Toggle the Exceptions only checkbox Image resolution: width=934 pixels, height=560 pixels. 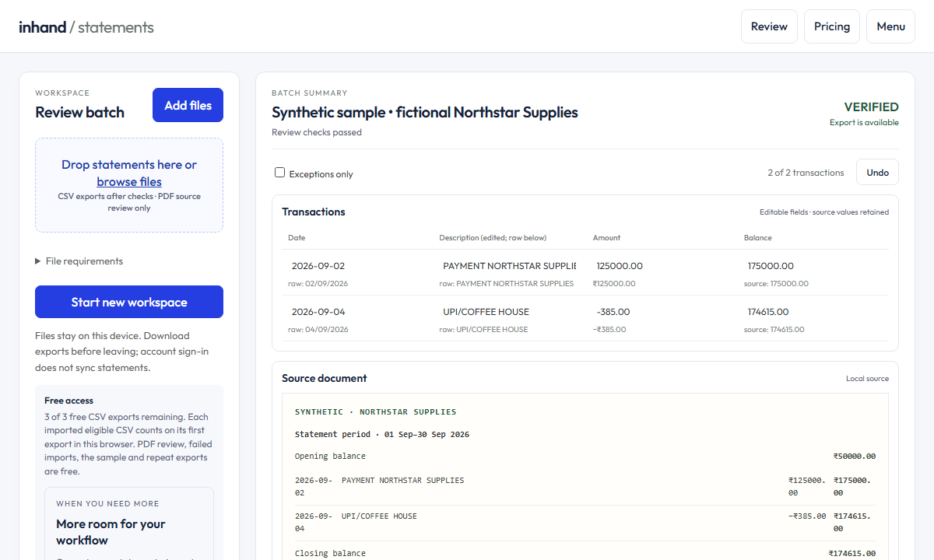tap(279, 173)
